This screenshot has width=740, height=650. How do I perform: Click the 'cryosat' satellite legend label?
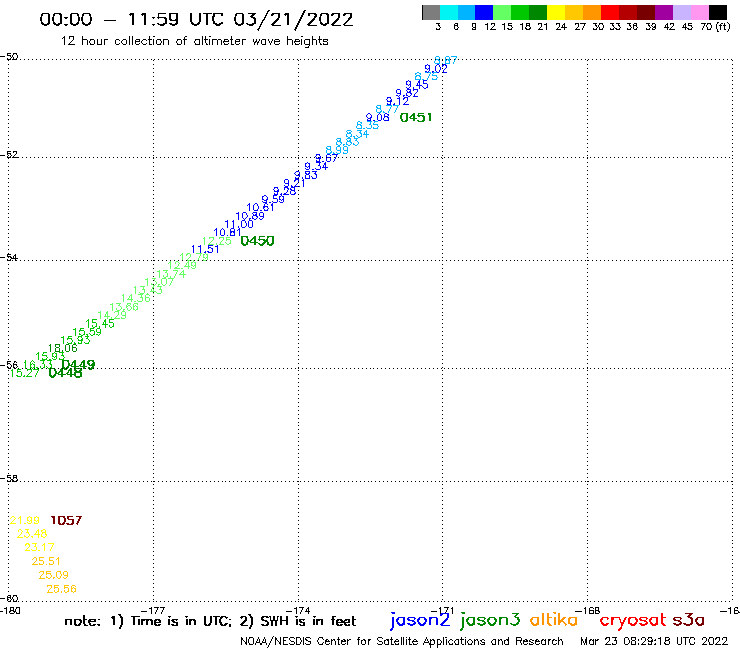tap(633, 621)
